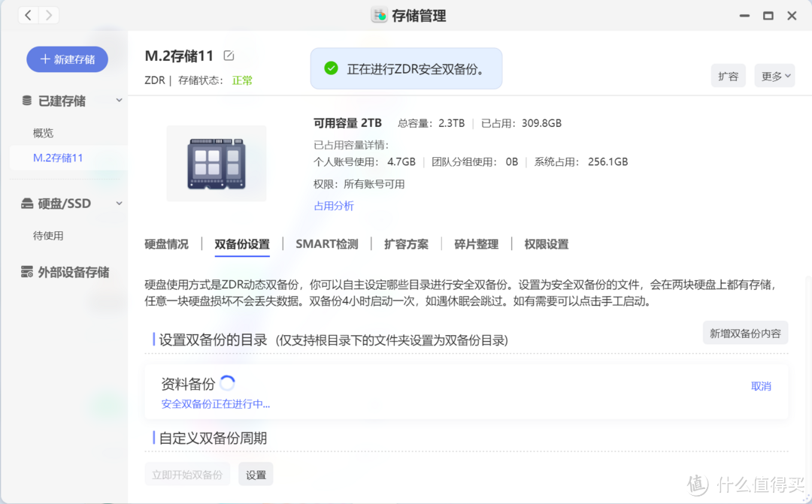Click the spinning progress indicator beside 资料备份
812x504 pixels.
tap(227, 382)
